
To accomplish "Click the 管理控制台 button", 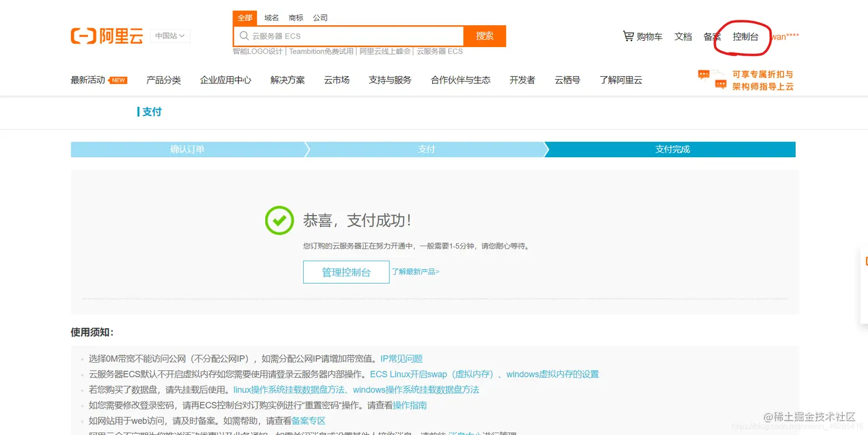I will coord(346,271).
